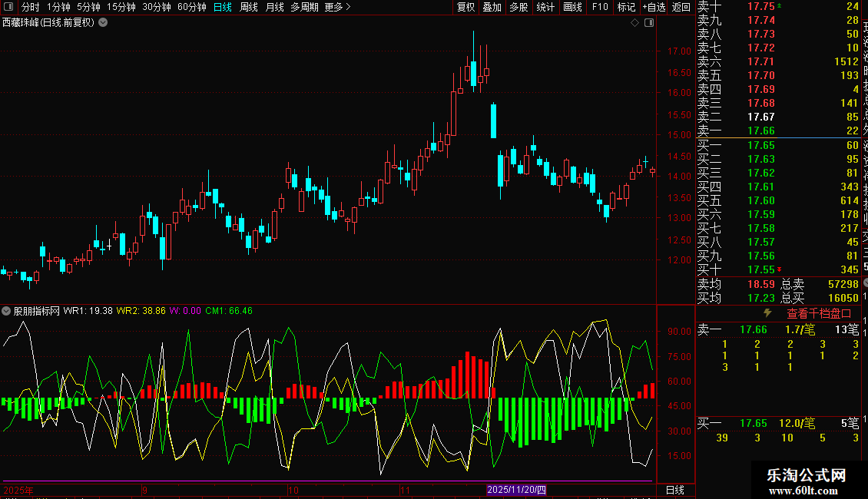Click the 总卖 57298 total
The height and width of the screenshot is (499, 868).
[843, 284]
